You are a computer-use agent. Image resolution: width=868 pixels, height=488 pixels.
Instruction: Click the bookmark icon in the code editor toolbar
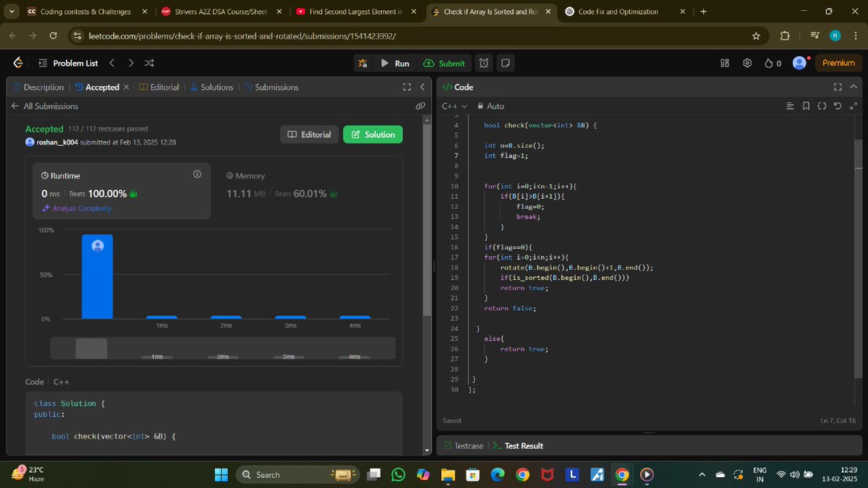(x=806, y=106)
